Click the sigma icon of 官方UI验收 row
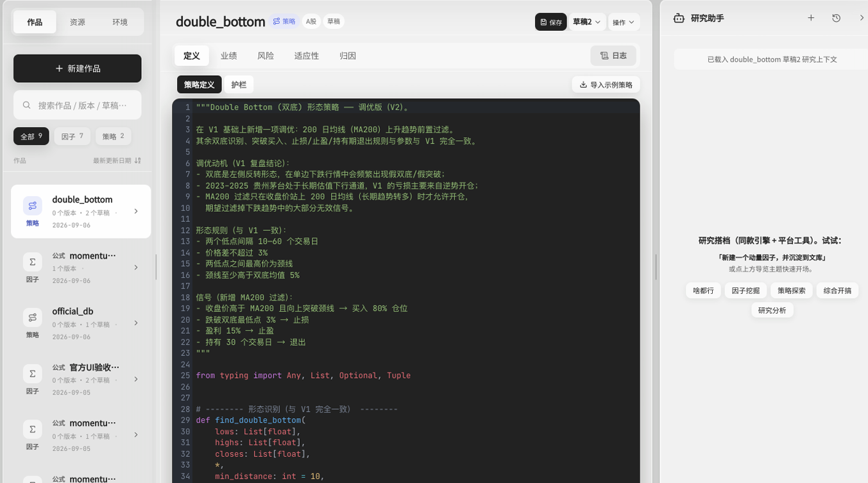Viewport: 868px width, 483px height. 32,373
